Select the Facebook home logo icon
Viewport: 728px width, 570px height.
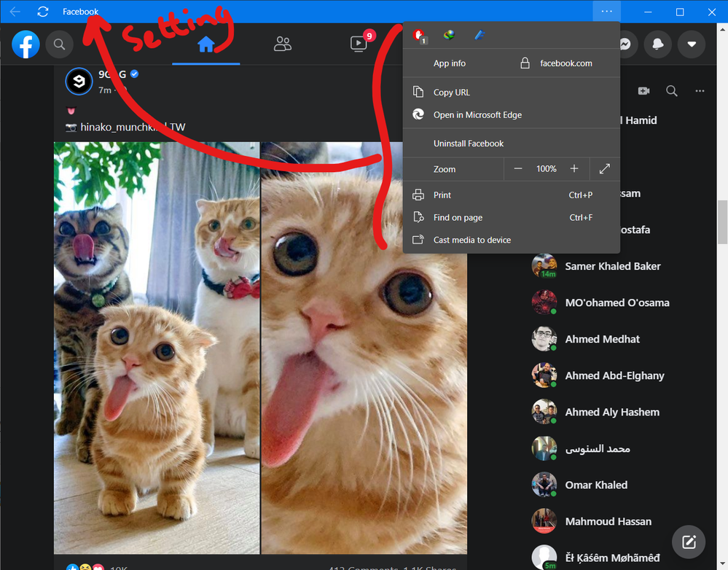pyautogui.click(x=26, y=44)
